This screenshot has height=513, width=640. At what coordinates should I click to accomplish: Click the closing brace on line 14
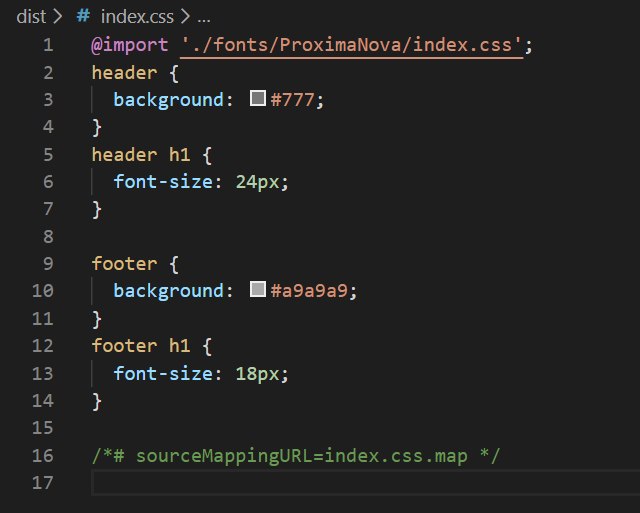coord(97,402)
